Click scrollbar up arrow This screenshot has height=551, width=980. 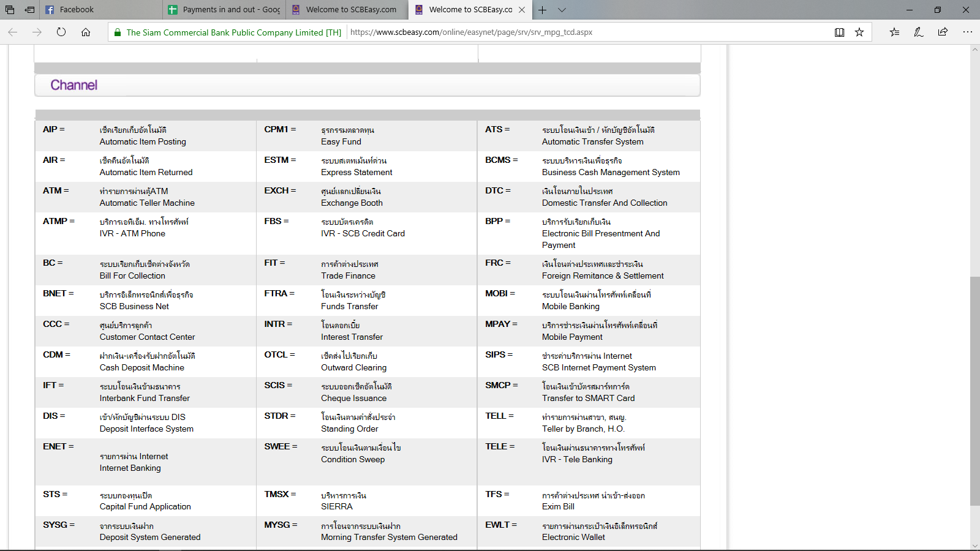(x=974, y=49)
